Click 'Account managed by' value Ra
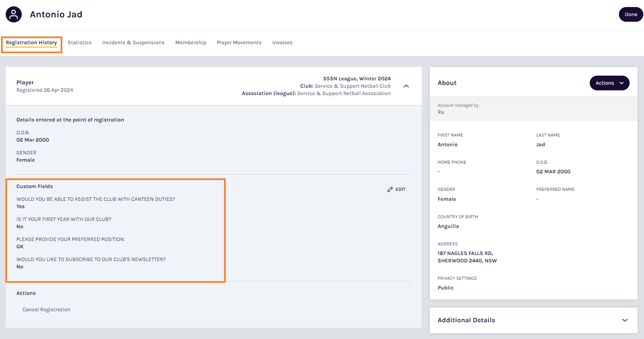This screenshot has width=644, height=339. (441, 112)
